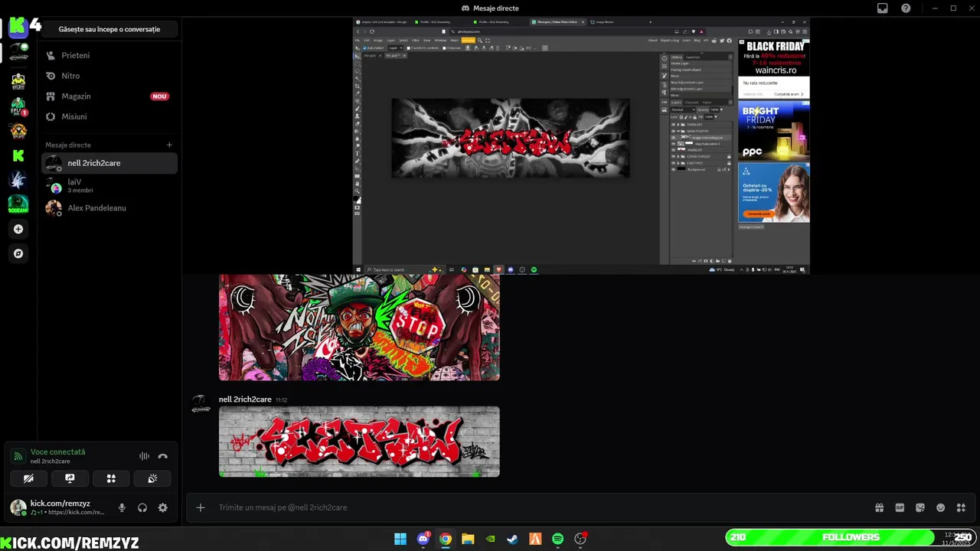Disconnect from the voice call
Screen dimensions: 980x551
click(162, 456)
